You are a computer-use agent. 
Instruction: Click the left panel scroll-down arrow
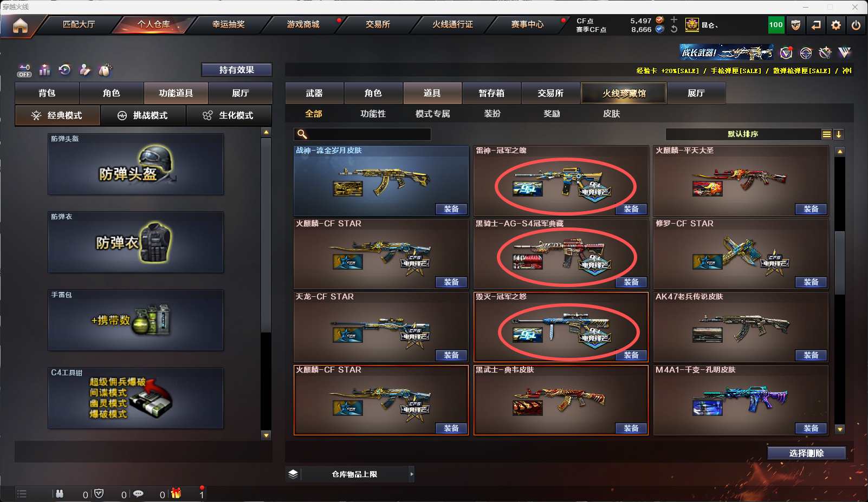pyautogui.click(x=266, y=435)
